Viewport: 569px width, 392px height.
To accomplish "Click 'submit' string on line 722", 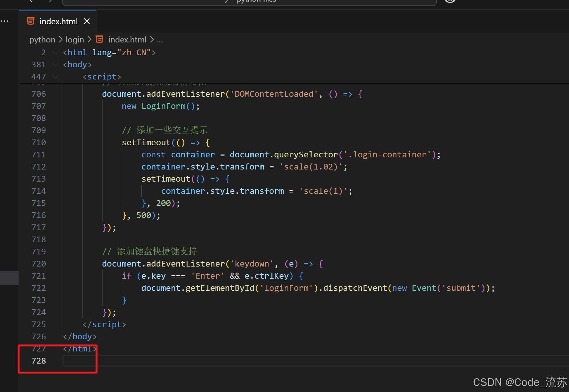I will point(461,288).
